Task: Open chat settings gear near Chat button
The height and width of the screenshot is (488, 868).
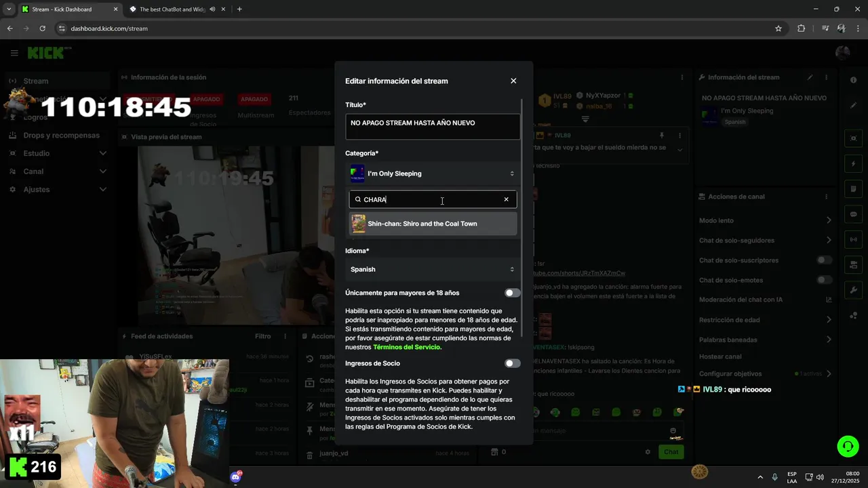Action: coord(648,452)
